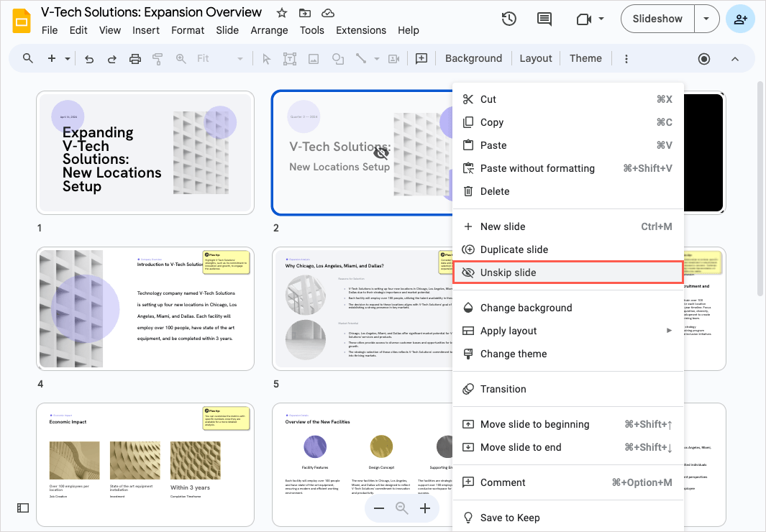
Task: Open Slideshow options dropdown arrow
Action: (706, 19)
